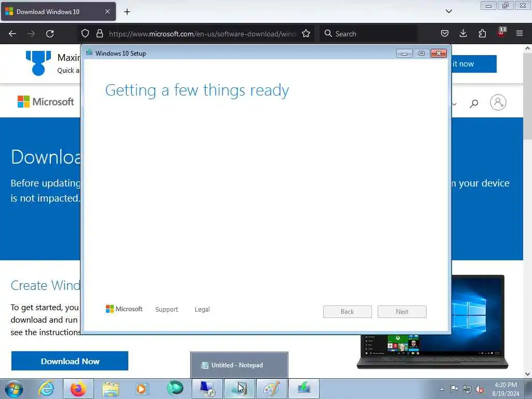Go back with Firefox back arrow
The width and height of the screenshot is (532, 399).
pyautogui.click(x=12, y=34)
